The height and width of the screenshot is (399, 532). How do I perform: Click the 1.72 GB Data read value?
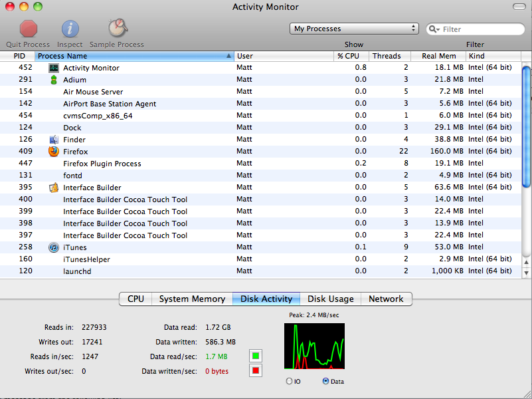tap(218, 327)
